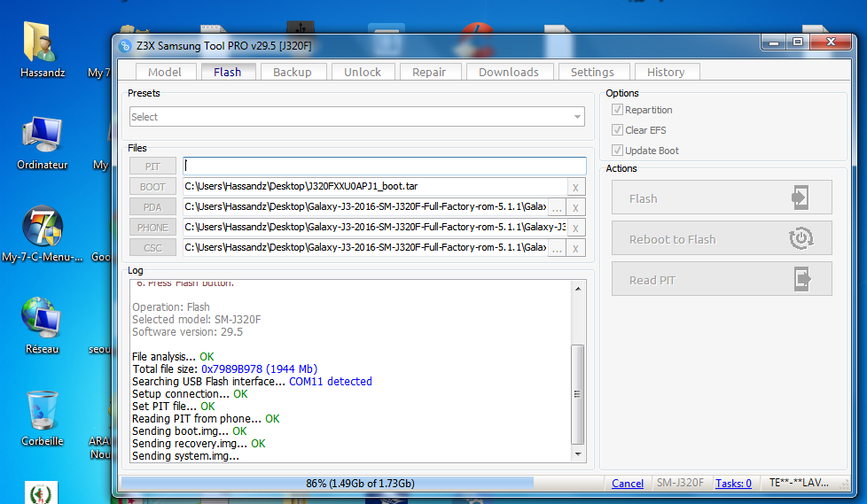Click 'Reading PIT from phone...' log line
867x504 pixels.
coord(206,419)
